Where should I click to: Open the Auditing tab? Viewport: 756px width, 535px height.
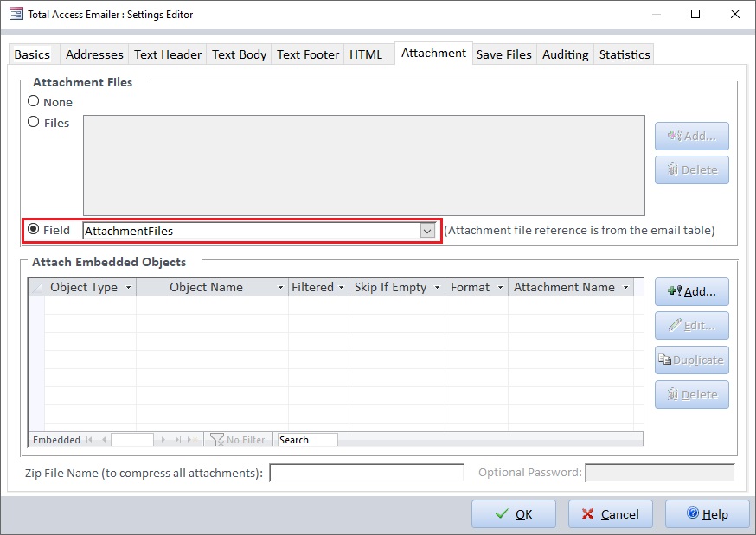click(x=565, y=54)
